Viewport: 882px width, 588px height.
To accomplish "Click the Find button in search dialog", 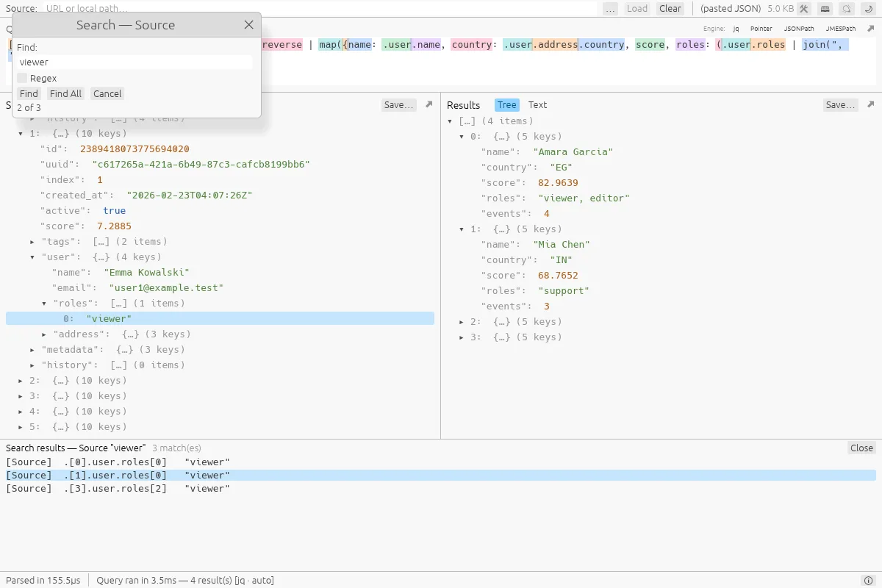I will pos(29,93).
